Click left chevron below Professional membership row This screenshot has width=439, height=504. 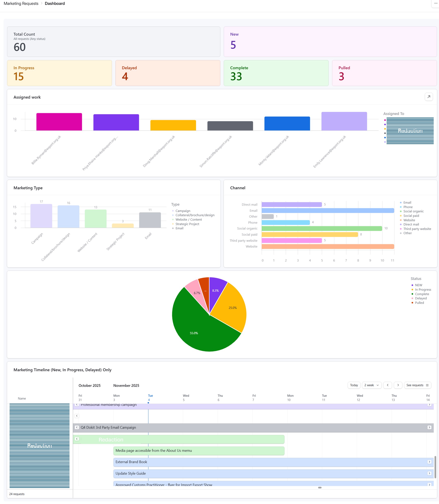point(77,416)
